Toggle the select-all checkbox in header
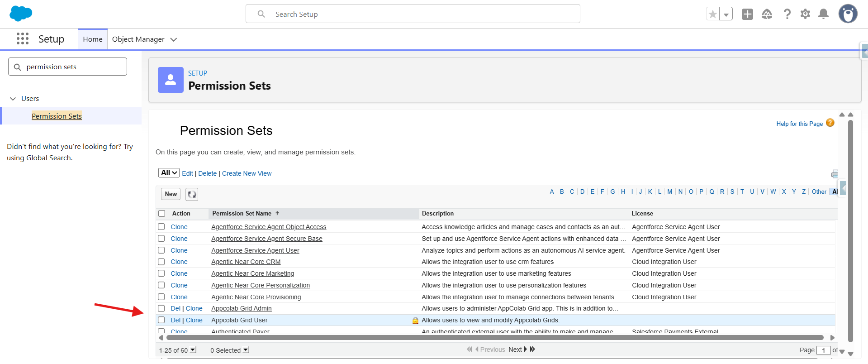This screenshot has width=868, height=364. click(x=161, y=214)
